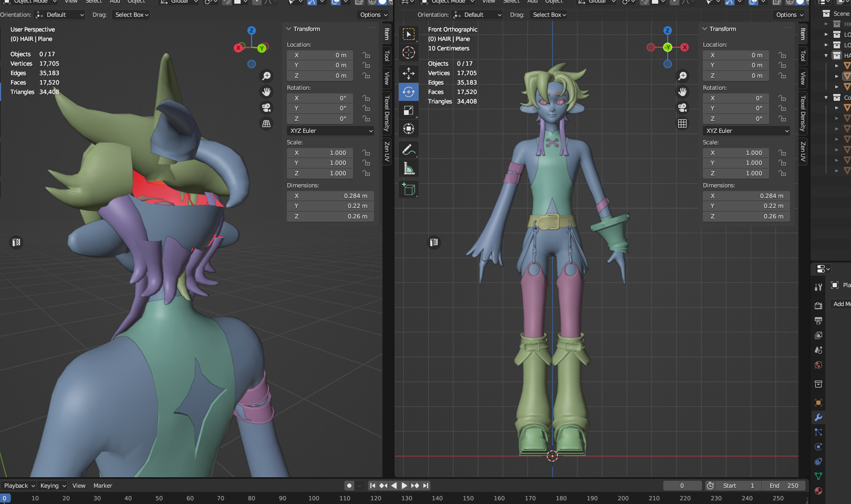Click the End frame field showing 250

784,486
